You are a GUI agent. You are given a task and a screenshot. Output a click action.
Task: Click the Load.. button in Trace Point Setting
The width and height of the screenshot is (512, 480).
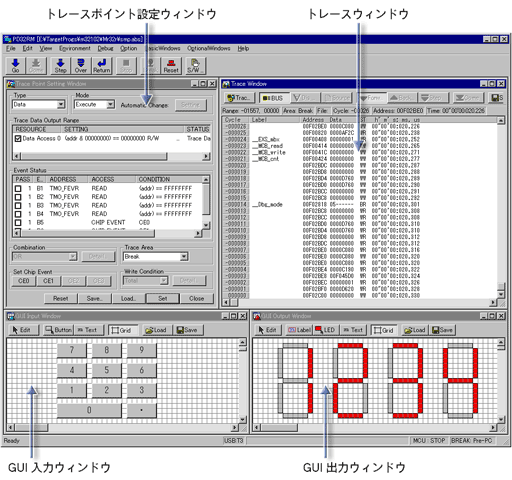point(128,298)
